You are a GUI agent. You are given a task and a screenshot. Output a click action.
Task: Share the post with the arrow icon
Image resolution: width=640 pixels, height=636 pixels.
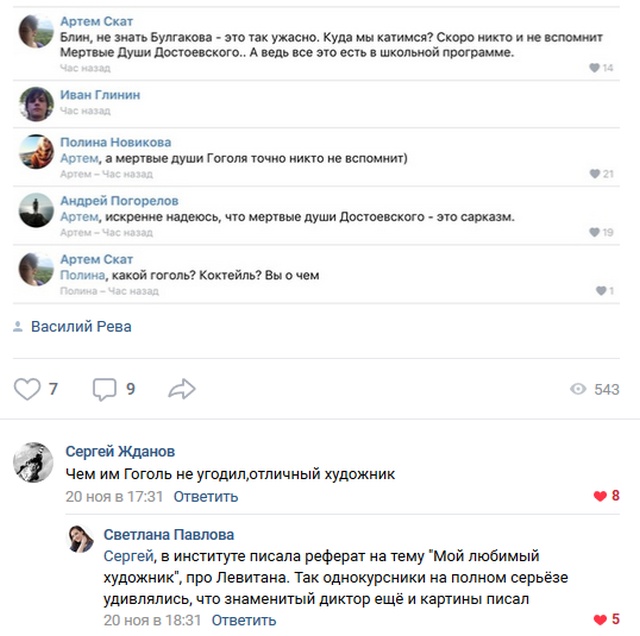[182, 389]
